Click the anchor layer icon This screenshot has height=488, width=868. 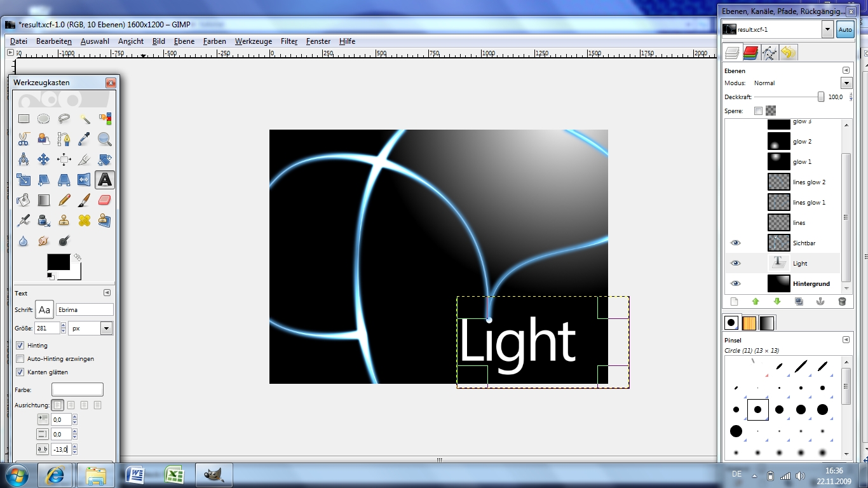click(820, 302)
